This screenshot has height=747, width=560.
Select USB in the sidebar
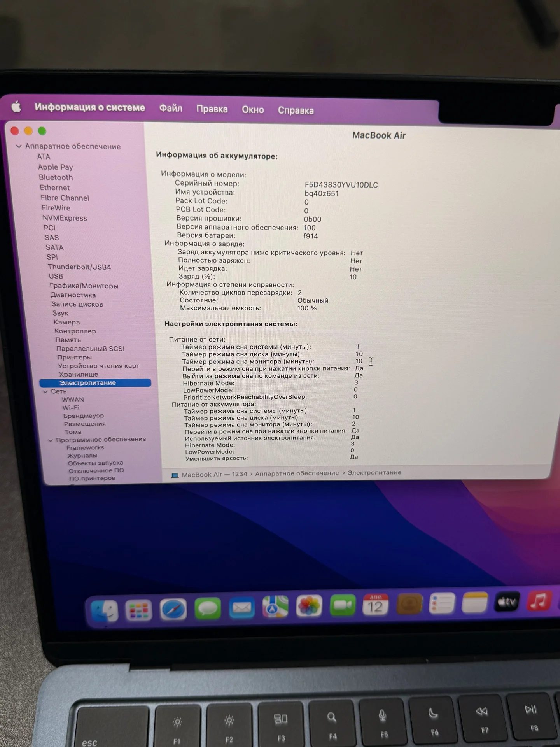[56, 276]
